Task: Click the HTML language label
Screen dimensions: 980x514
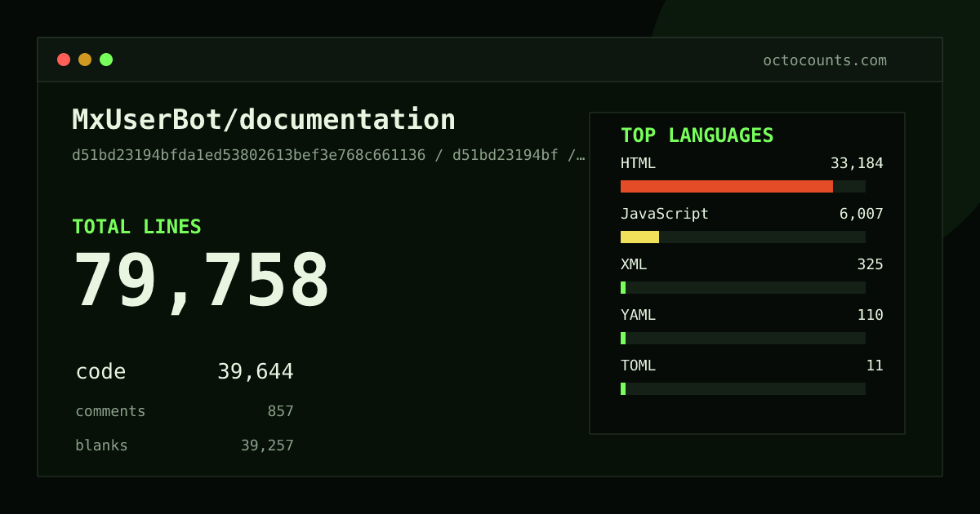Action: pos(638,163)
